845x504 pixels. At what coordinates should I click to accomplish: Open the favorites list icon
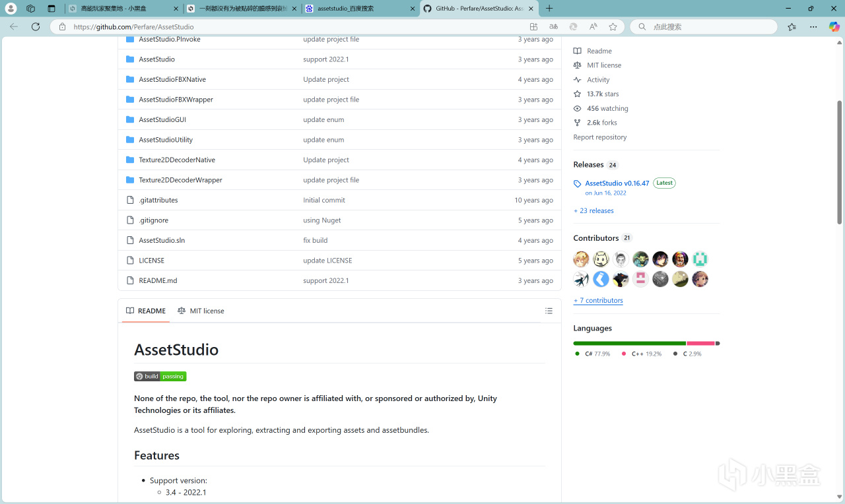[x=792, y=27]
